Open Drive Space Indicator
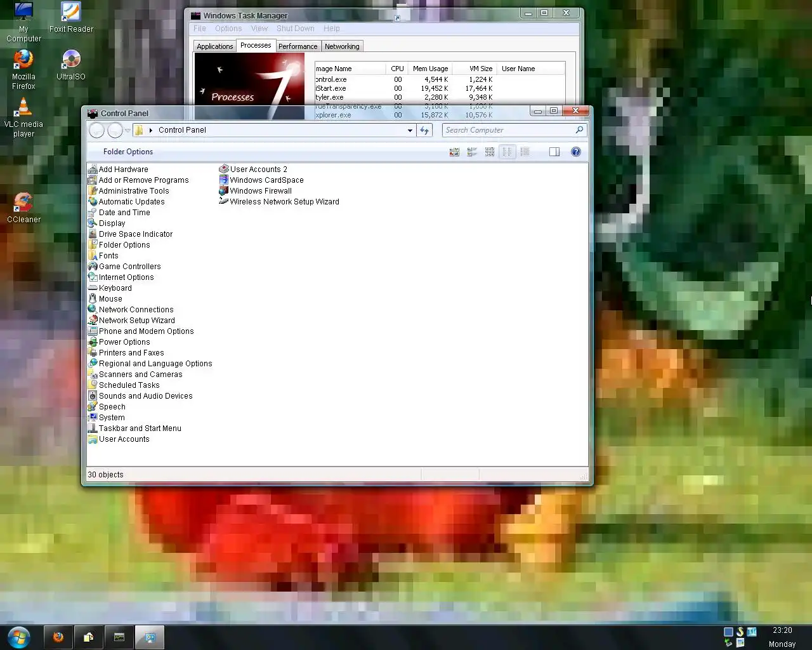Viewport: 812px width, 650px height. tap(130, 234)
